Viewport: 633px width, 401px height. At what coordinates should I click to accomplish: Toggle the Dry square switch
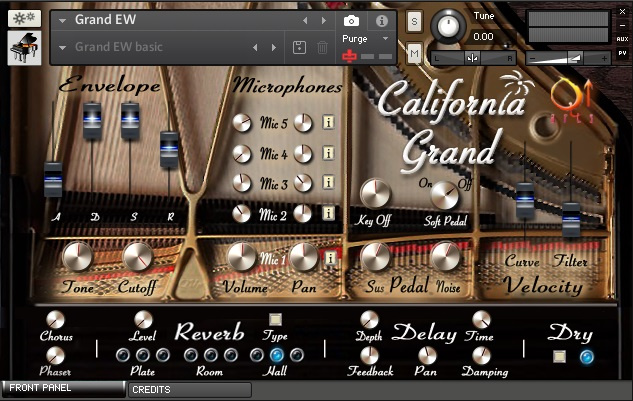(x=560, y=356)
